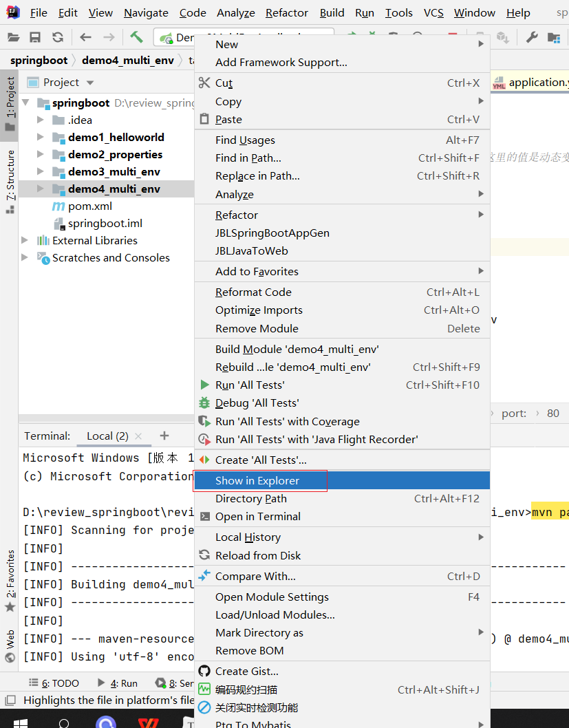Select Show in Explorer from context menu
Screen dimensions: 569x728
coord(257,480)
